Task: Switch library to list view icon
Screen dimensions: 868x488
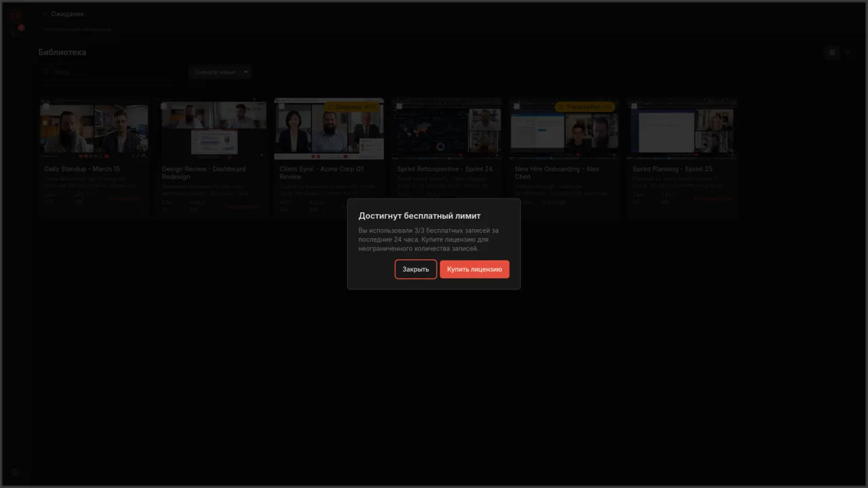Action: pos(848,52)
